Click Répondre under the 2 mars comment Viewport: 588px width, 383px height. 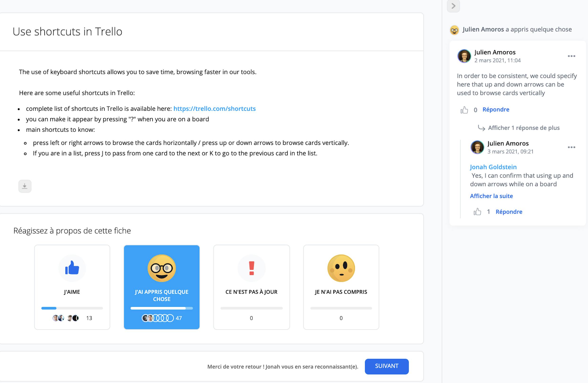496,110
